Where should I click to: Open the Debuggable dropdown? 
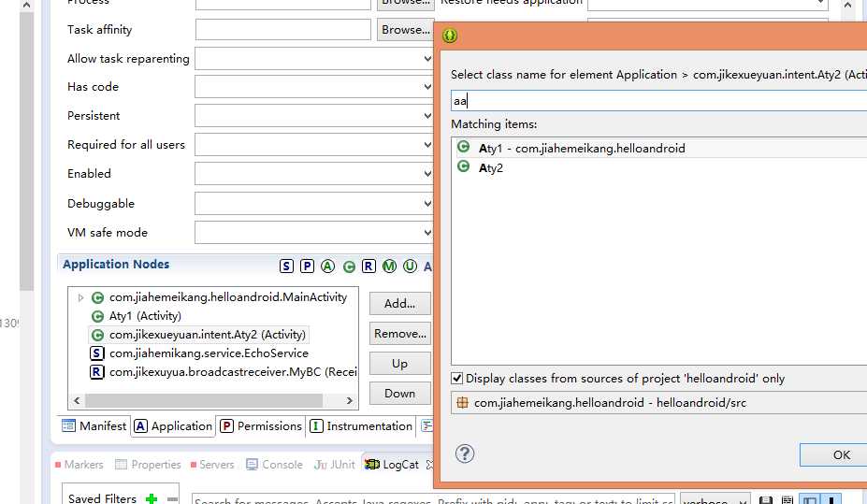point(314,203)
